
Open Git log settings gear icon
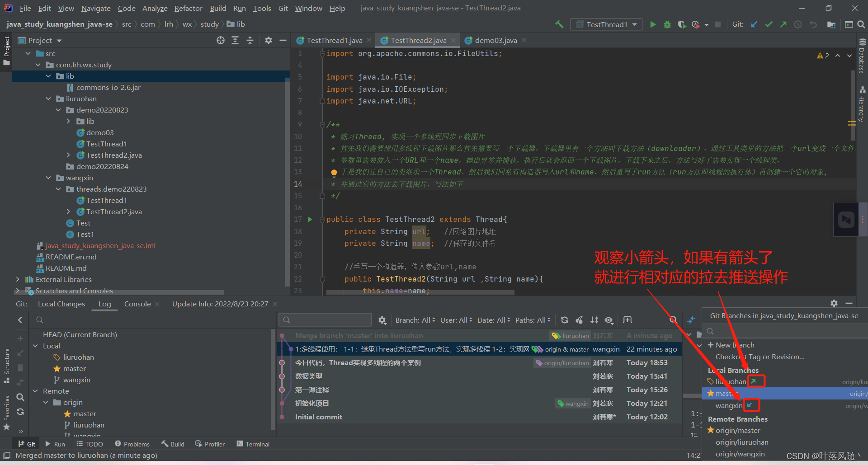[x=382, y=320]
